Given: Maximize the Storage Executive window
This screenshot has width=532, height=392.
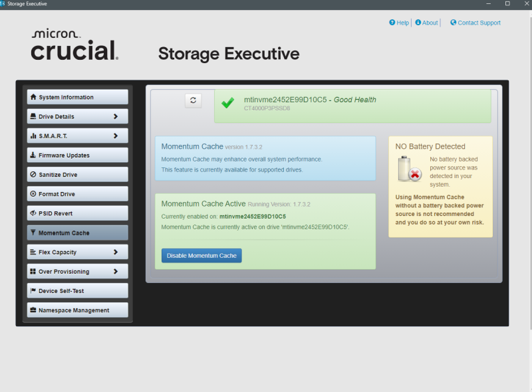Looking at the screenshot, I should point(507,3).
